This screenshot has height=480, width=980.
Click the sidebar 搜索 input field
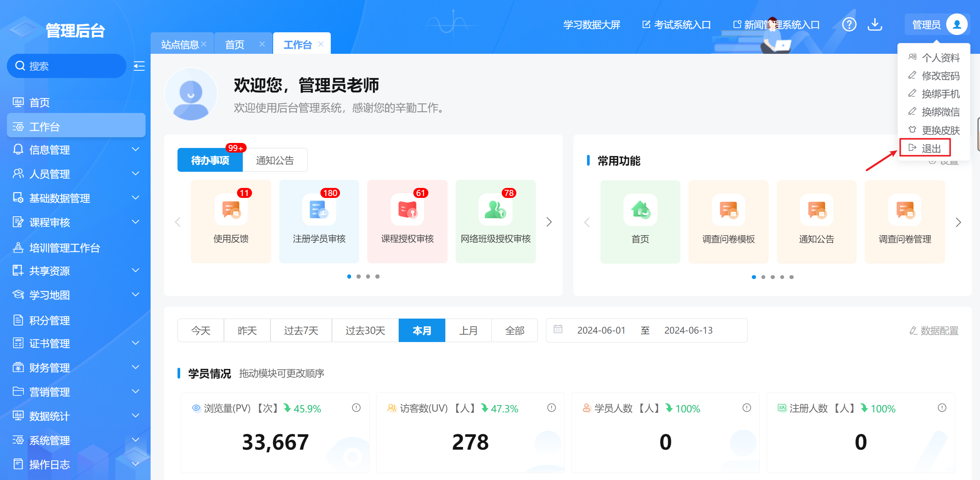coord(73,66)
